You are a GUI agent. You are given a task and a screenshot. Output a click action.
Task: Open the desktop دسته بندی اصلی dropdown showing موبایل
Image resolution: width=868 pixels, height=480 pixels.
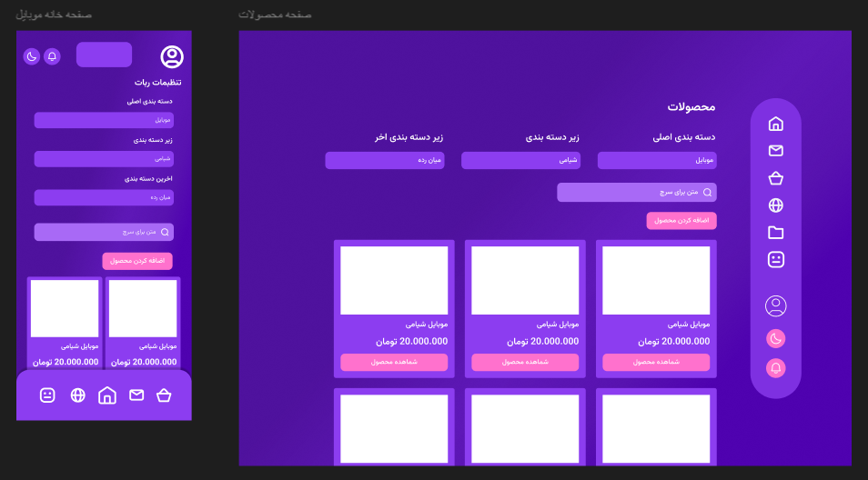[x=656, y=160]
